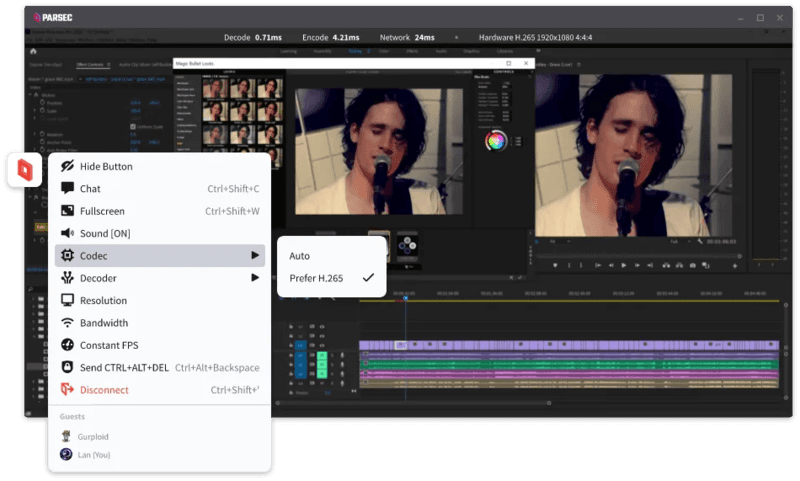This screenshot has height=481, width=800.
Task: Choose Resolution in the Parsec menu
Action: pos(160,300)
